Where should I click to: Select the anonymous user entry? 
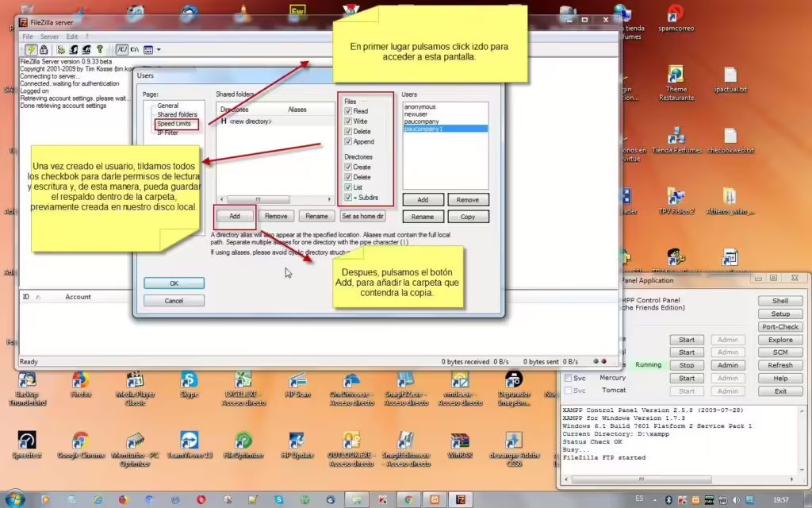tap(420, 107)
